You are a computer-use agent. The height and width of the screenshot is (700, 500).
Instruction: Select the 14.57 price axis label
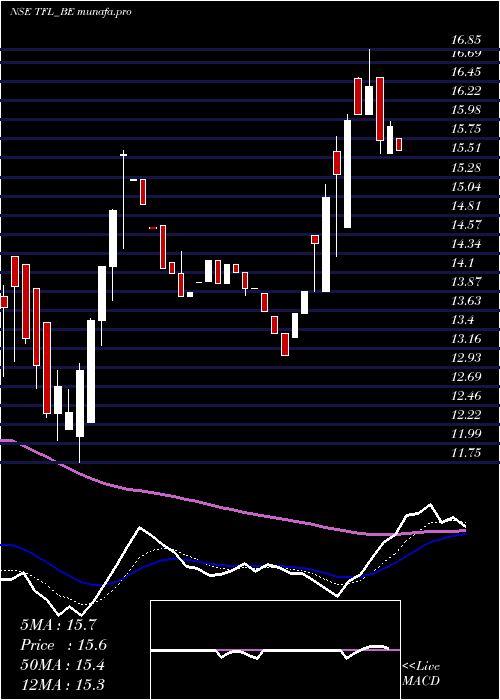pyautogui.click(x=466, y=225)
